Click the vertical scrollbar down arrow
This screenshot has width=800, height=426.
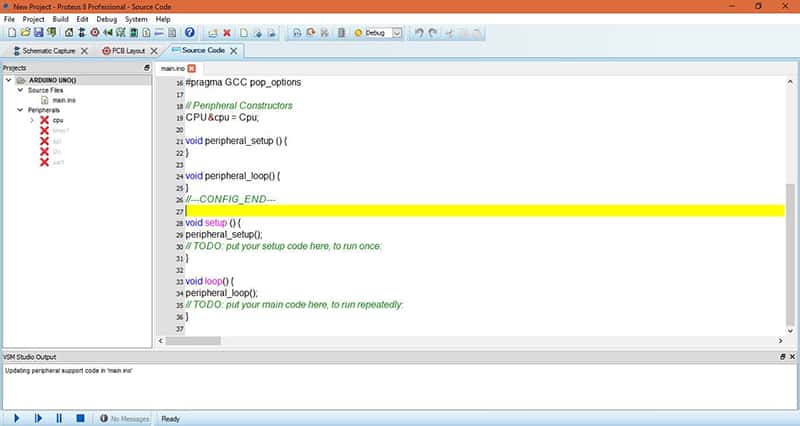pos(790,330)
